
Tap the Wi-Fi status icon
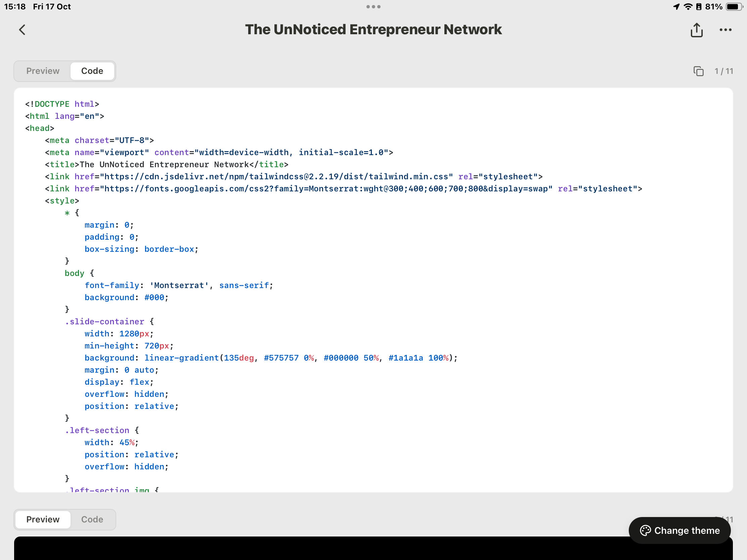click(x=688, y=7)
